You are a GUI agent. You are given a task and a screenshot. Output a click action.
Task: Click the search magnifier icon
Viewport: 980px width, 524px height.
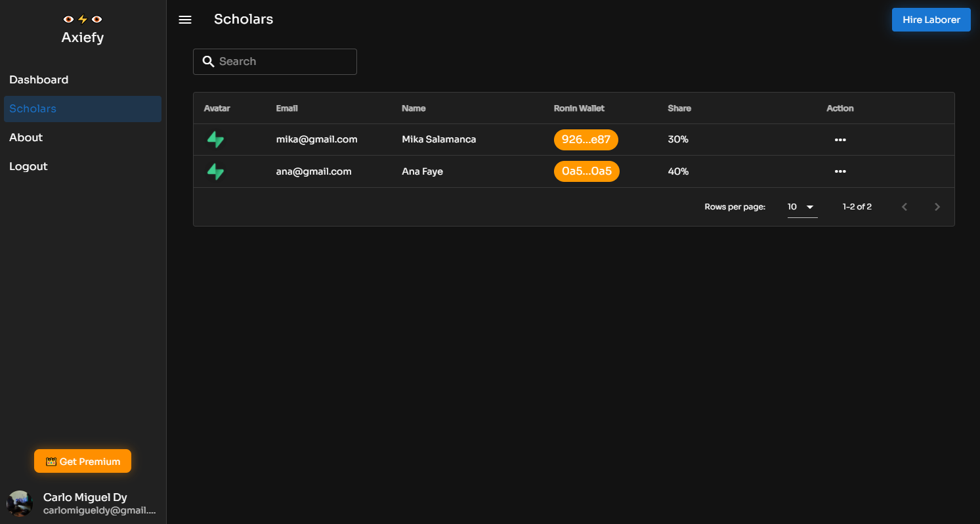[x=208, y=61]
